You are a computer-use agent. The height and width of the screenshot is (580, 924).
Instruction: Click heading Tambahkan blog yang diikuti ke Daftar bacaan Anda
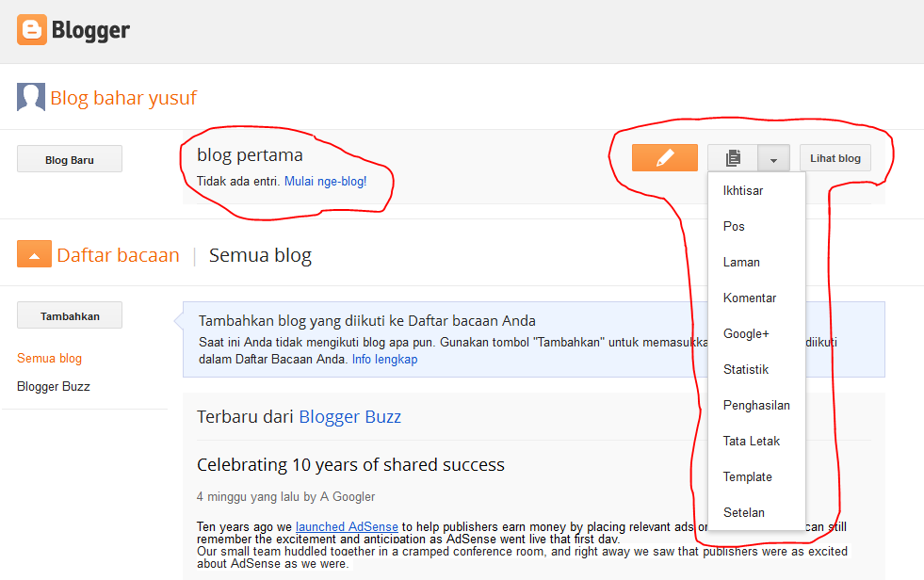(x=367, y=321)
